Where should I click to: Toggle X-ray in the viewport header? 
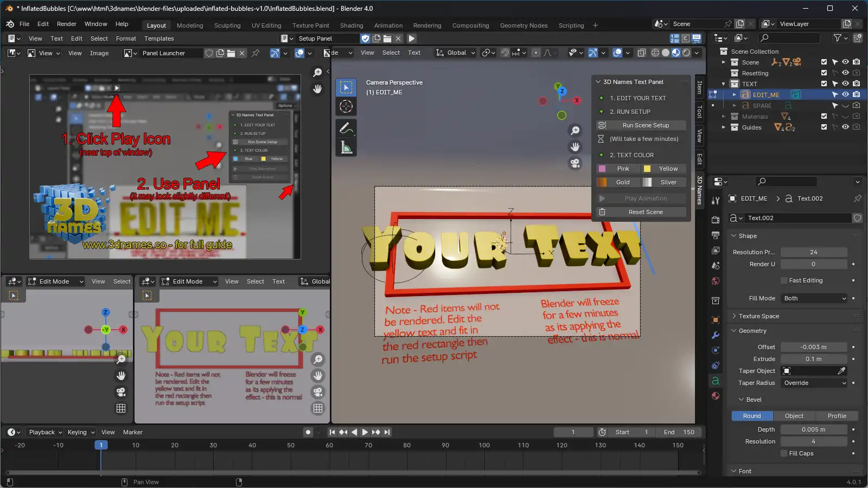tap(641, 53)
